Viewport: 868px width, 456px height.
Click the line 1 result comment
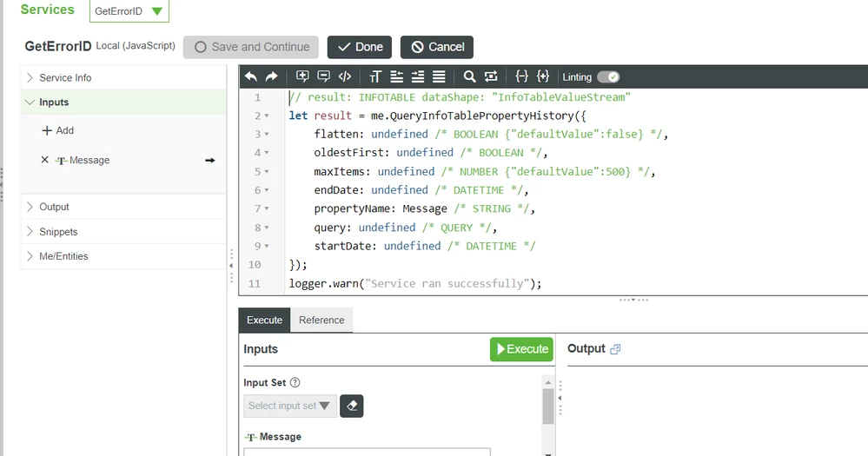point(460,97)
